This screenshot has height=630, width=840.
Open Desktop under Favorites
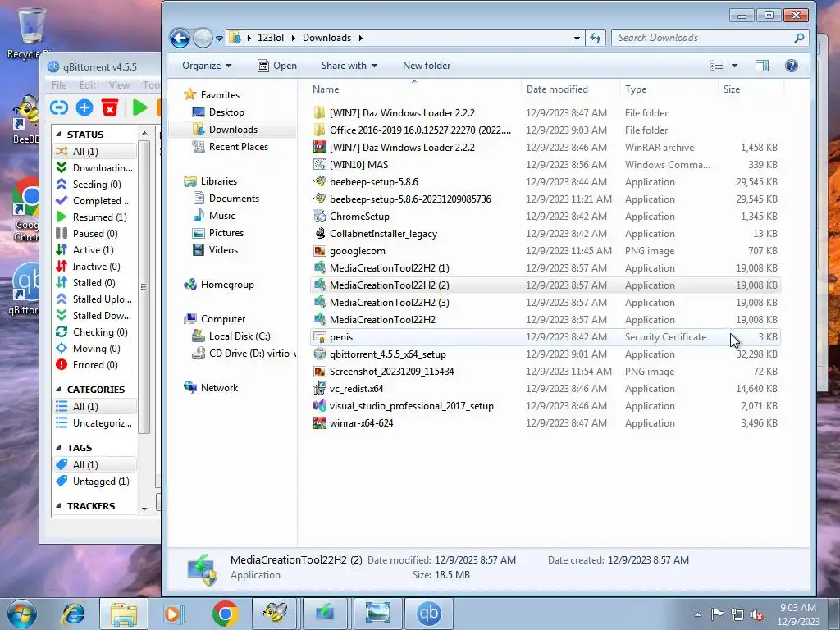(226, 112)
